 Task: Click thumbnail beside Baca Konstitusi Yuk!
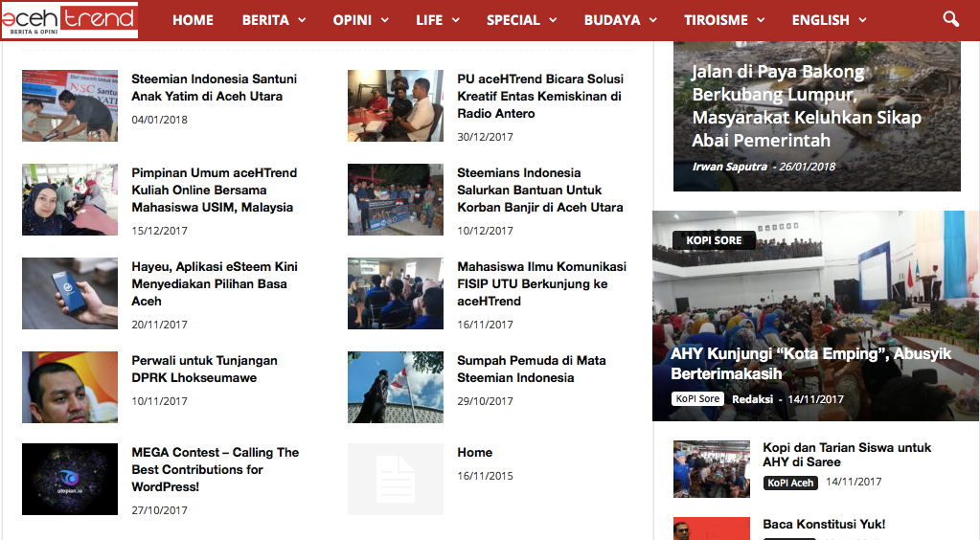point(711,529)
